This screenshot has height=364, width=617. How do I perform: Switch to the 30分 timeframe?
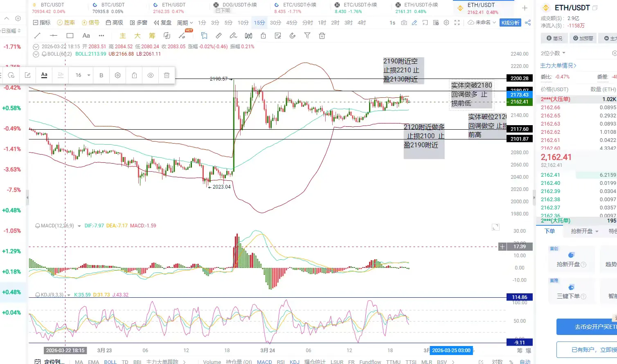point(275,22)
